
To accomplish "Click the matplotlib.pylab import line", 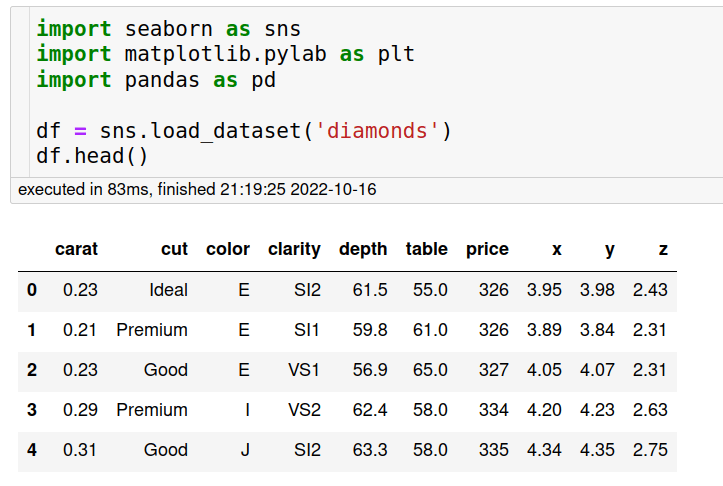I will coord(225,54).
